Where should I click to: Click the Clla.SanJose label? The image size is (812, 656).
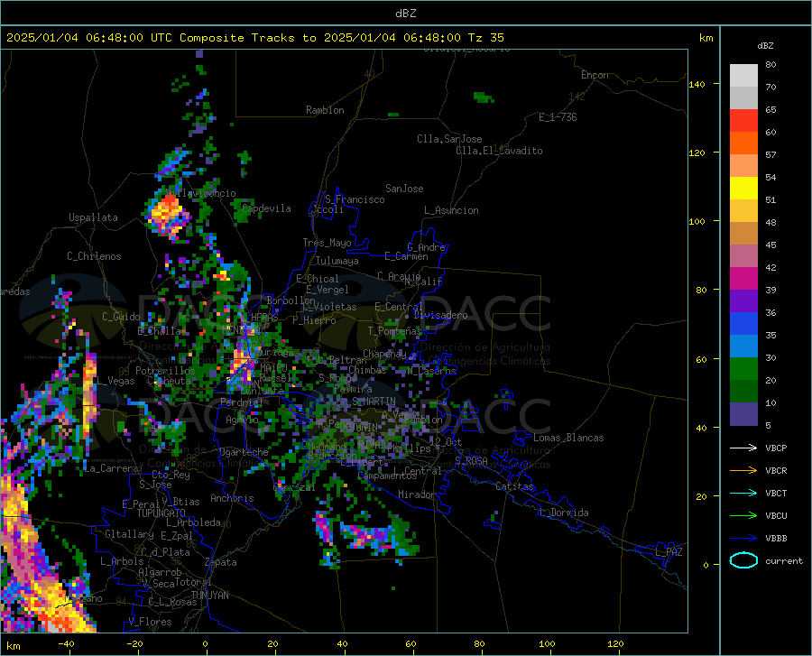point(449,139)
